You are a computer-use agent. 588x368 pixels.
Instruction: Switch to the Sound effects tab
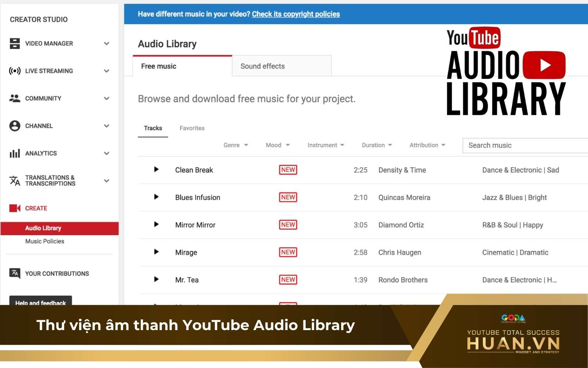click(x=282, y=66)
